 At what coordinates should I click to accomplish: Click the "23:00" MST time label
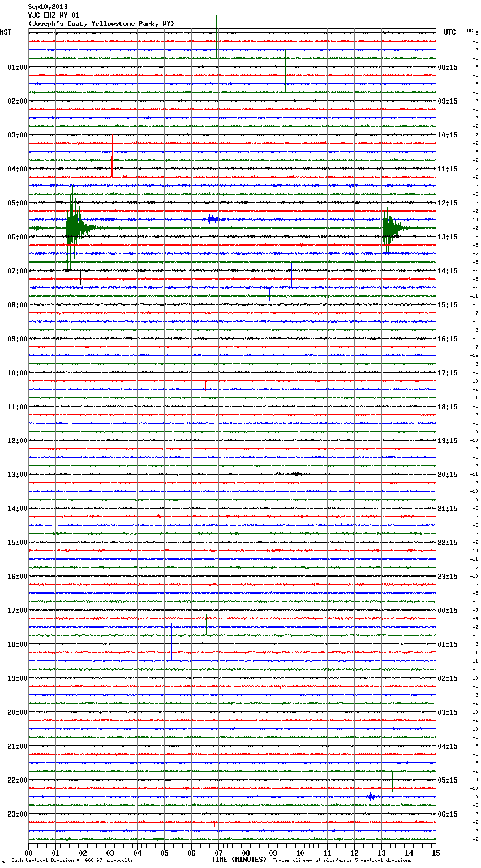(18, 814)
